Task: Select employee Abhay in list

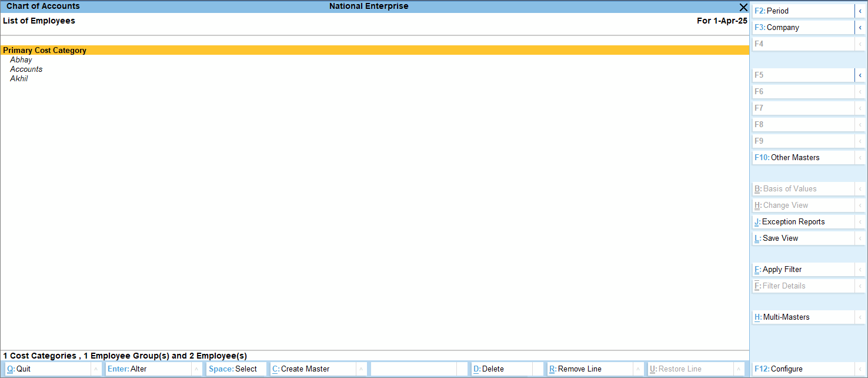Action: pyautogui.click(x=21, y=60)
